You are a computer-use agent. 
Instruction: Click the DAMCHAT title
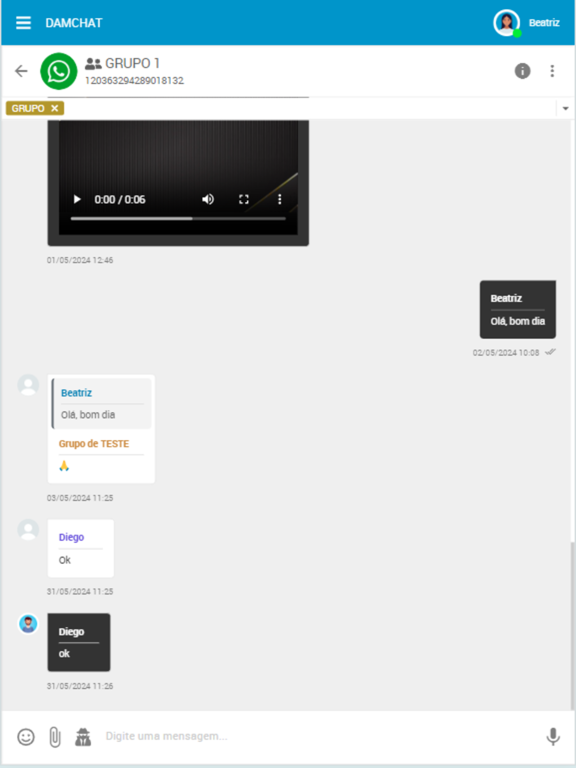tap(74, 23)
